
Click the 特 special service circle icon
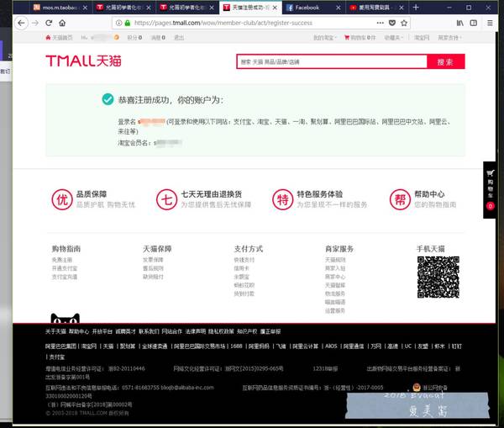pyautogui.click(x=283, y=199)
